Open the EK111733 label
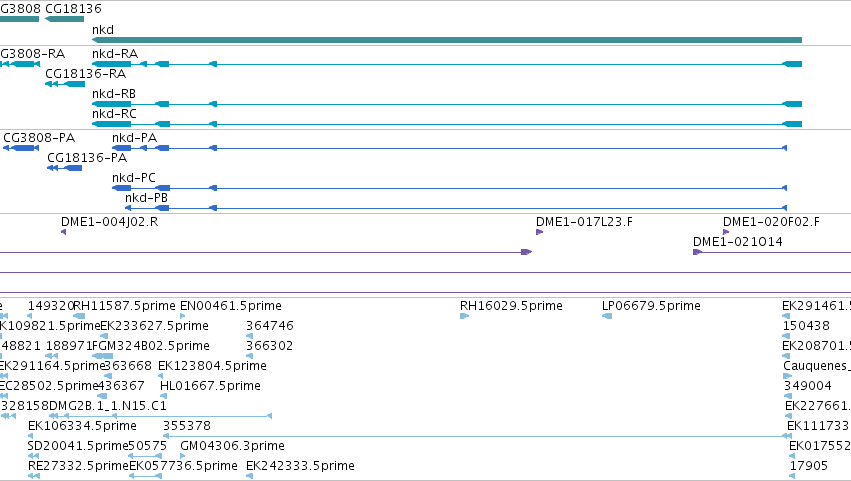 (x=818, y=427)
